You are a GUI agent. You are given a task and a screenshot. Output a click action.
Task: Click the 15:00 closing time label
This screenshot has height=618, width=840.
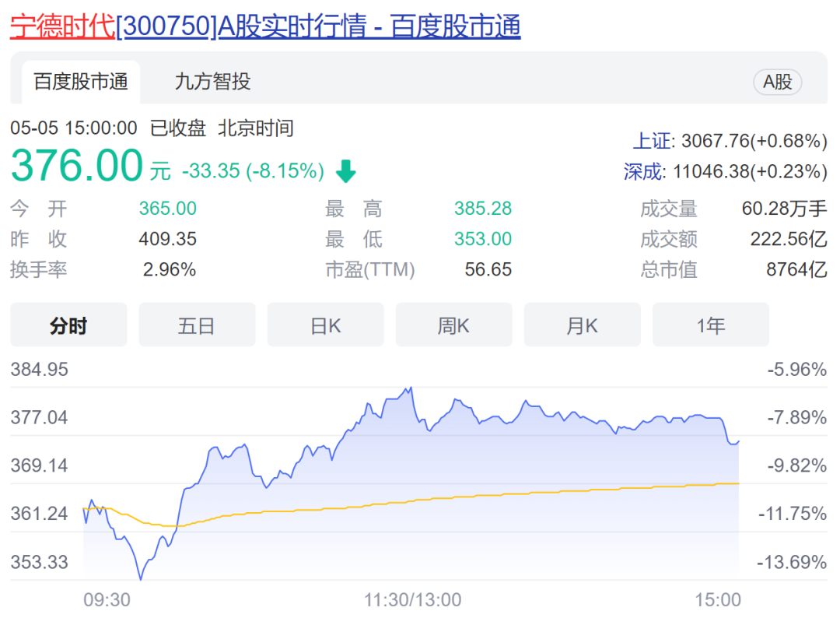(x=718, y=600)
